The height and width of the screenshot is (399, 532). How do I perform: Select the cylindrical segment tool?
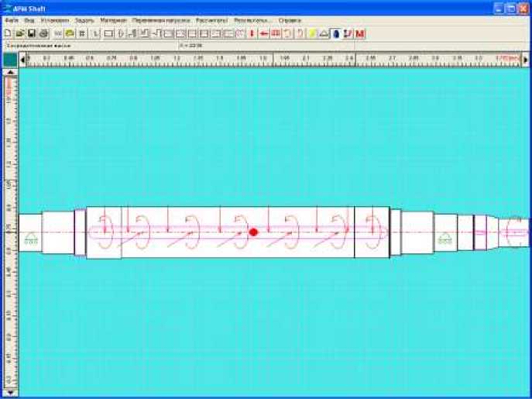(x=108, y=33)
